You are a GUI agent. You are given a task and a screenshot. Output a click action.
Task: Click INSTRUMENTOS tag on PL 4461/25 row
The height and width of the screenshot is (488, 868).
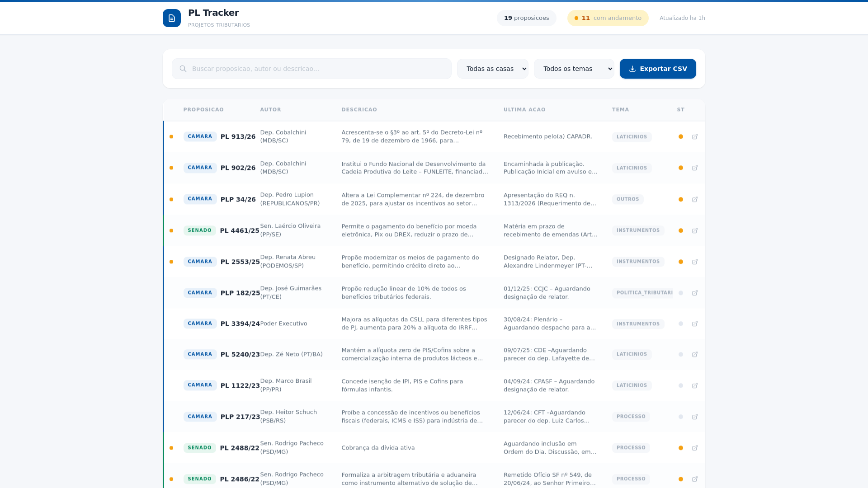click(x=638, y=230)
